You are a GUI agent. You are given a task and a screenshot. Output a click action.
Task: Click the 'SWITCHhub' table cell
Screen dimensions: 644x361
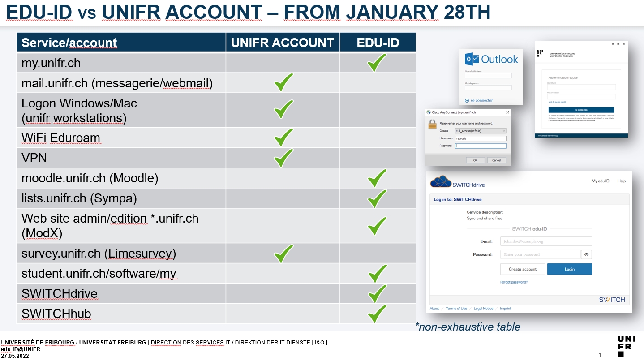121,314
